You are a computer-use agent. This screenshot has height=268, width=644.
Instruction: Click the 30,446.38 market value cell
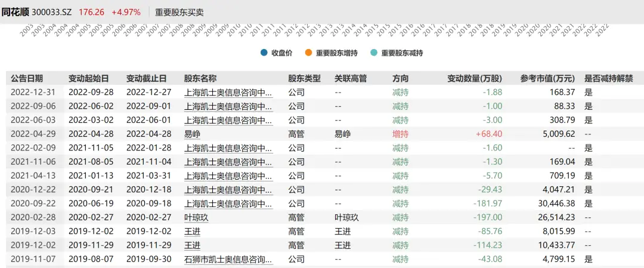(x=556, y=204)
